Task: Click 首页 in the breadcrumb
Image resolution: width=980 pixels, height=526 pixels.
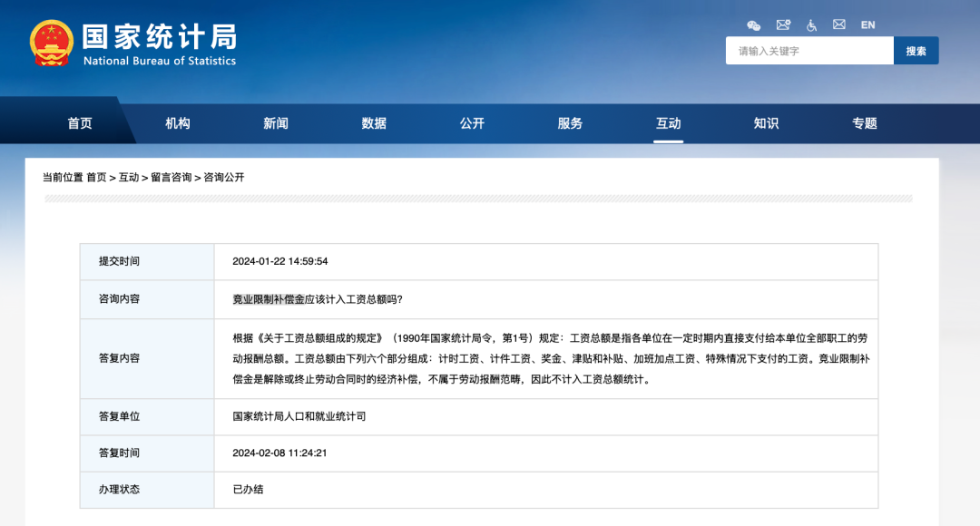Action: (x=96, y=178)
